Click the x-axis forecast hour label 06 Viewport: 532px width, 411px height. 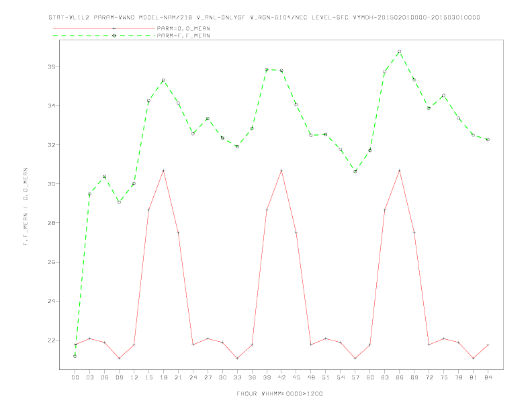[105, 377]
